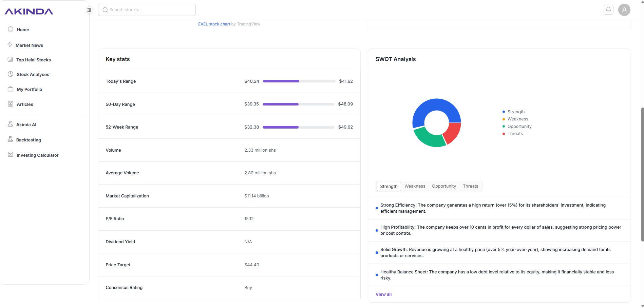Expand the user profile avatar menu
This screenshot has height=308, width=644.
[x=624, y=9]
